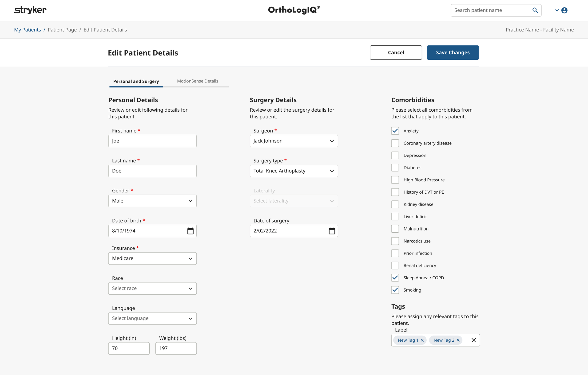Click the Save Changes button
Image resolution: width=588 pixels, height=375 pixels.
pos(453,52)
